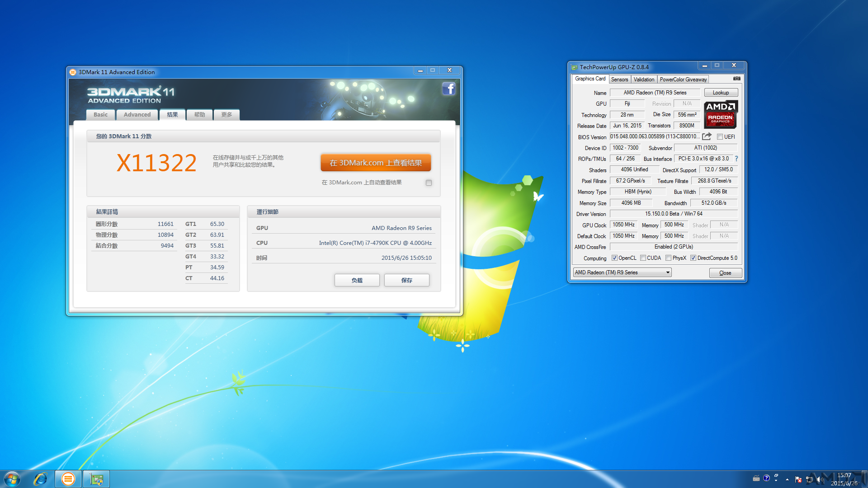This screenshot has width=868, height=488.
Task: Click the Release Date Jun 16, 2015 value
Action: pos(627,126)
